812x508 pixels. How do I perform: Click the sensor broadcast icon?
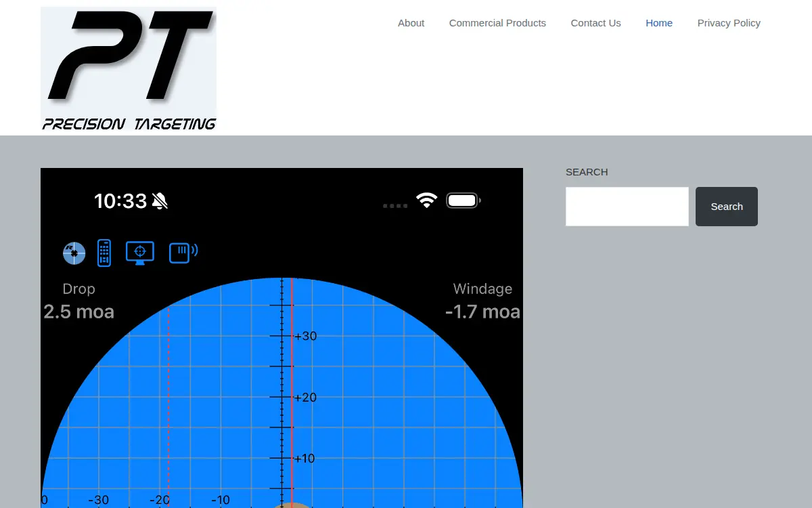click(x=183, y=253)
